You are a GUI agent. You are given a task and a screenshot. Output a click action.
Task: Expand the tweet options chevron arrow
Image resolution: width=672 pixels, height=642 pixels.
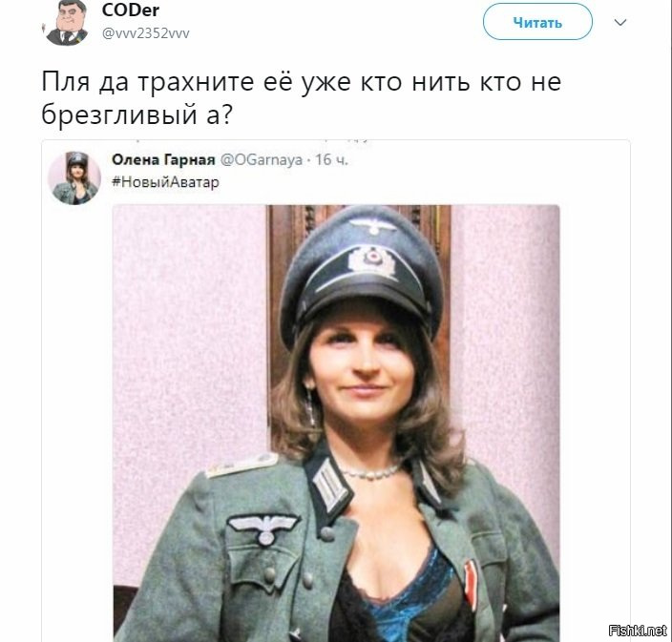pos(620,22)
